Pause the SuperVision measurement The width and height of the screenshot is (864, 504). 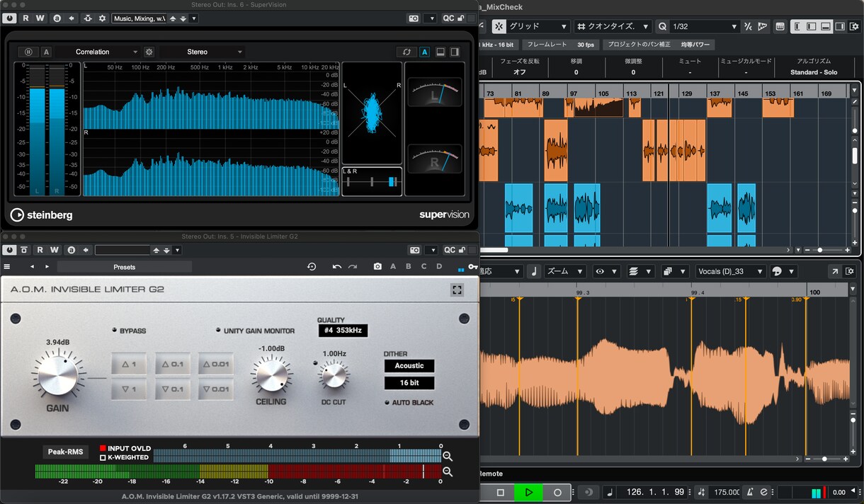(x=29, y=52)
